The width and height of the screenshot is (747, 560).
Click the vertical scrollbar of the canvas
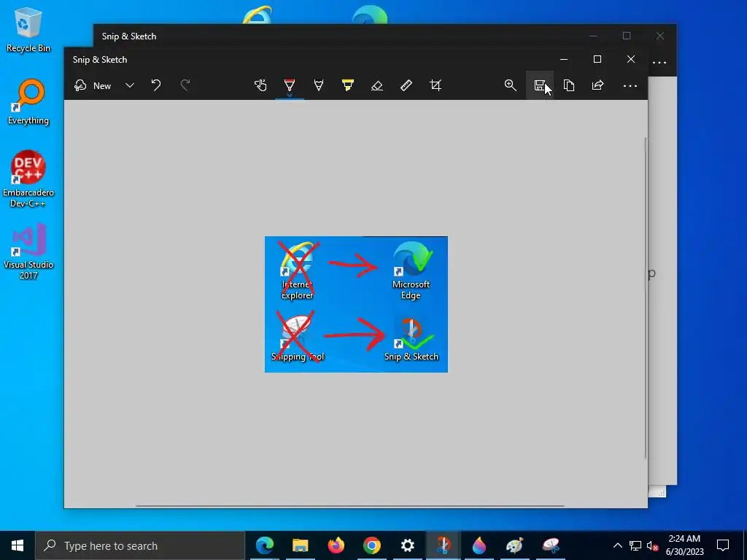point(646,298)
